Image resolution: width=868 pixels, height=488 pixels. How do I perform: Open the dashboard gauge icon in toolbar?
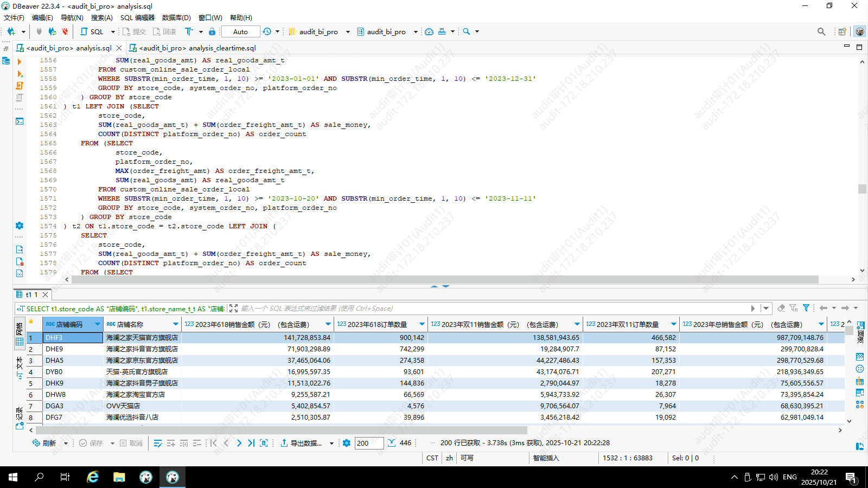429,31
